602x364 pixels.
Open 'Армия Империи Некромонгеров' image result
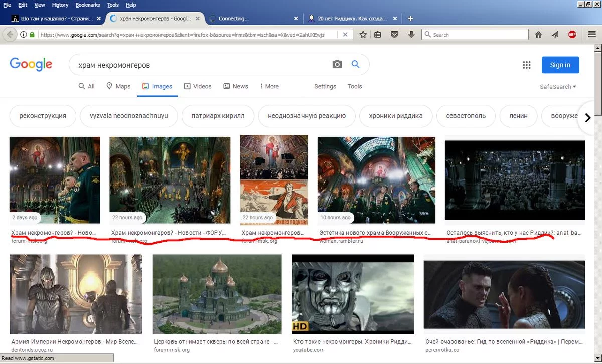tap(76, 294)
